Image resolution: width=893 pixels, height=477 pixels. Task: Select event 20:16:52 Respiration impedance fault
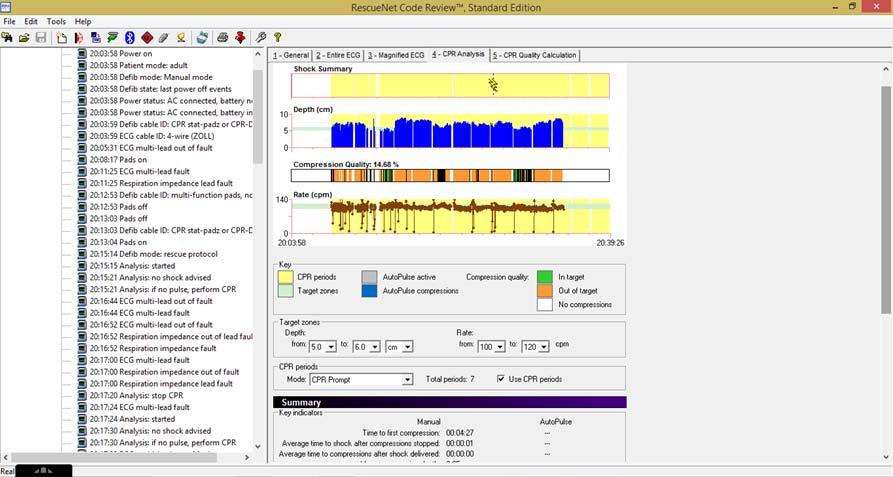click(153, 348)
